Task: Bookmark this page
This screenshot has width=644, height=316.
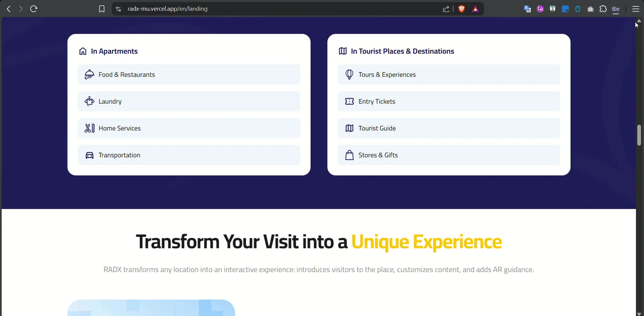Action: 102,9
